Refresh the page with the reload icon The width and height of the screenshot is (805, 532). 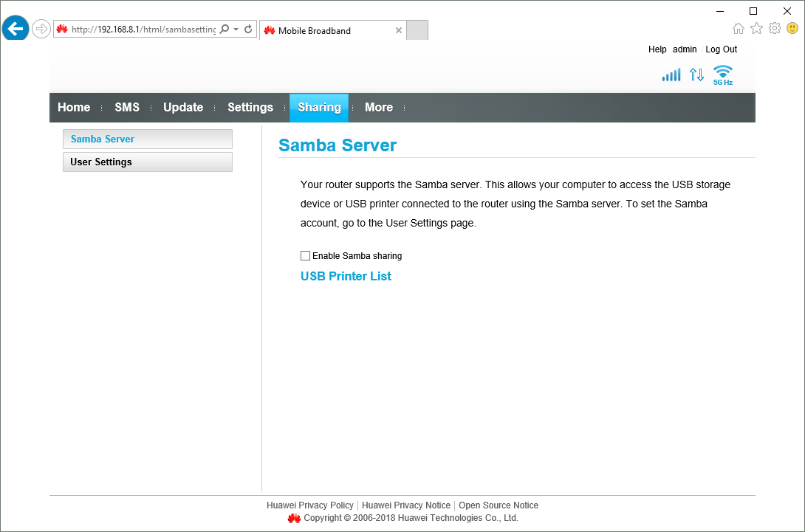(x=248, y=29)
